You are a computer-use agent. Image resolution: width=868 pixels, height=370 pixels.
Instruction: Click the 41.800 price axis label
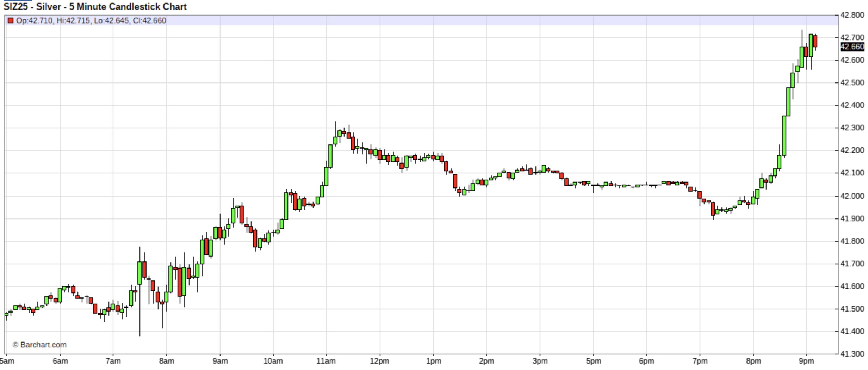click(x=852, y=241)
